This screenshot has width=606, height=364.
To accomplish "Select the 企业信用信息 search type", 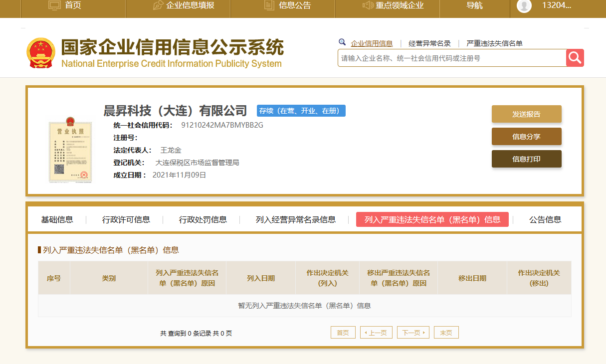I will click(x=372, y=43).
